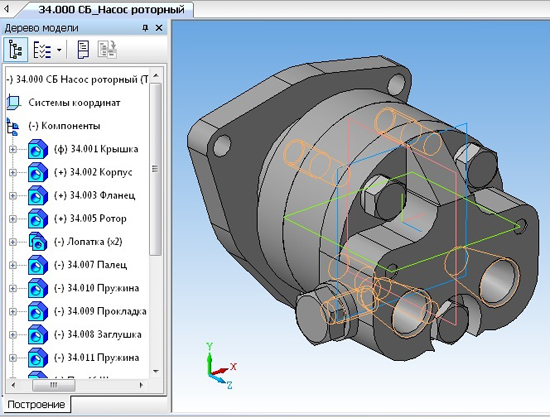
Task: Click the tree horizontal scroll right arrow
Action: coord(141,385)
